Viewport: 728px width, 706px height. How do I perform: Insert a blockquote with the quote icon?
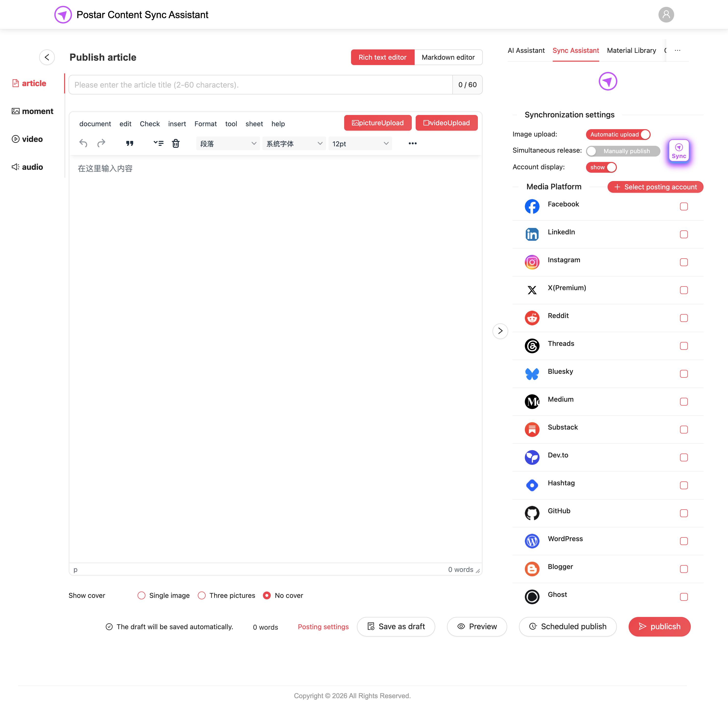click(130, 143)
